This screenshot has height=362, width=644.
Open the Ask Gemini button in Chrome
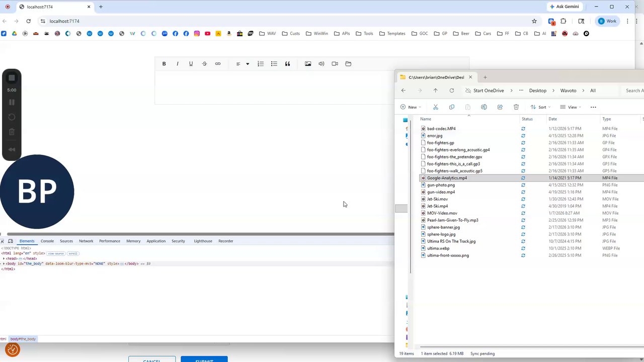pyautogui.click(x=564, y=7)
